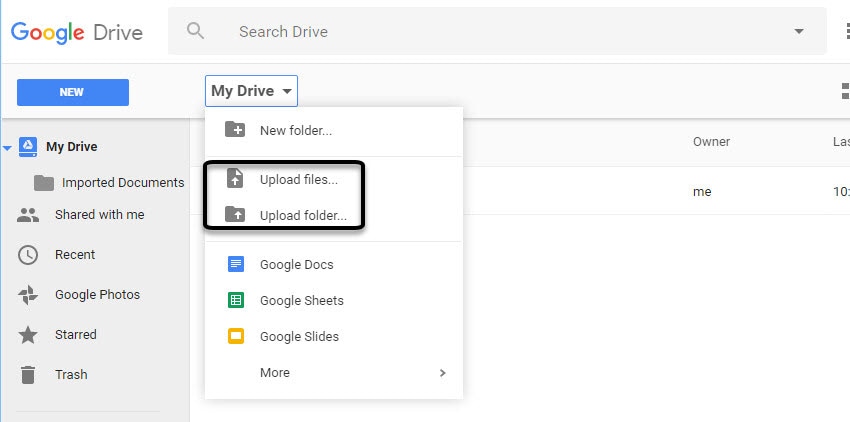Click the blue NEW button
The height and width of the screenshot is (422, 850).
(x=73, y=92)
